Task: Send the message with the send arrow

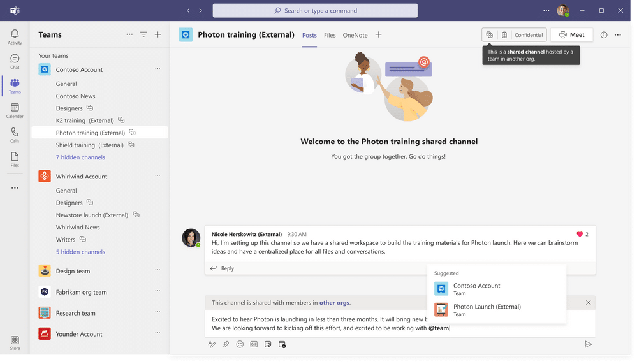Action: 588,344
